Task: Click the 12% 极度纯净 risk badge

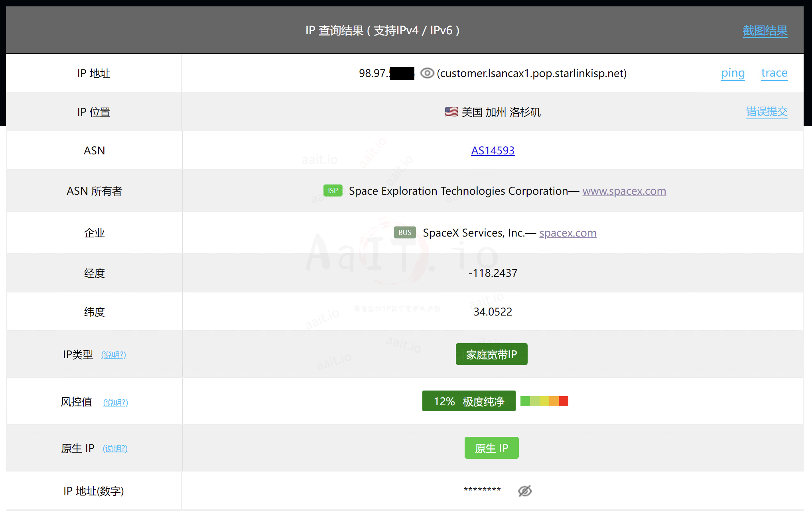Action: (x=469, y=401)
